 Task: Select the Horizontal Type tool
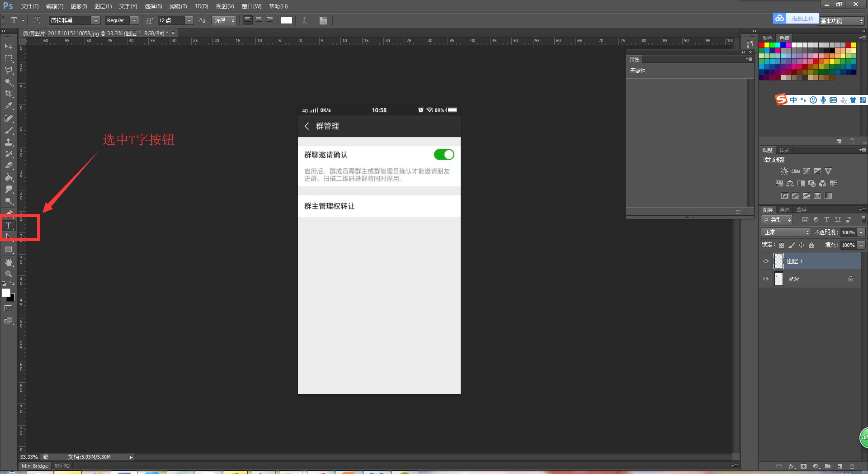tap(8, 225)
